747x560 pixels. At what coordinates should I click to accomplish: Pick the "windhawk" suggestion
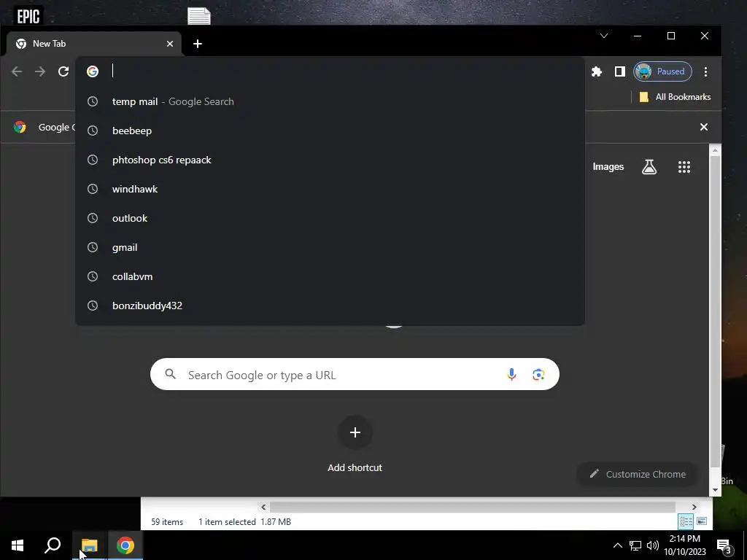[330, 189]
